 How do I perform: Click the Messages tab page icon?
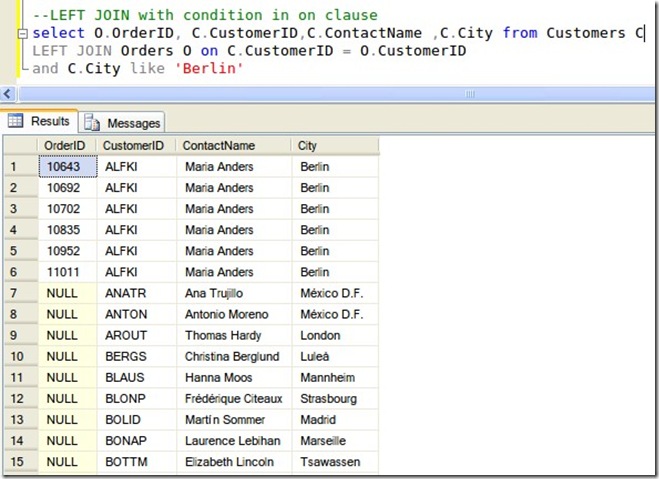pos(92,123)
